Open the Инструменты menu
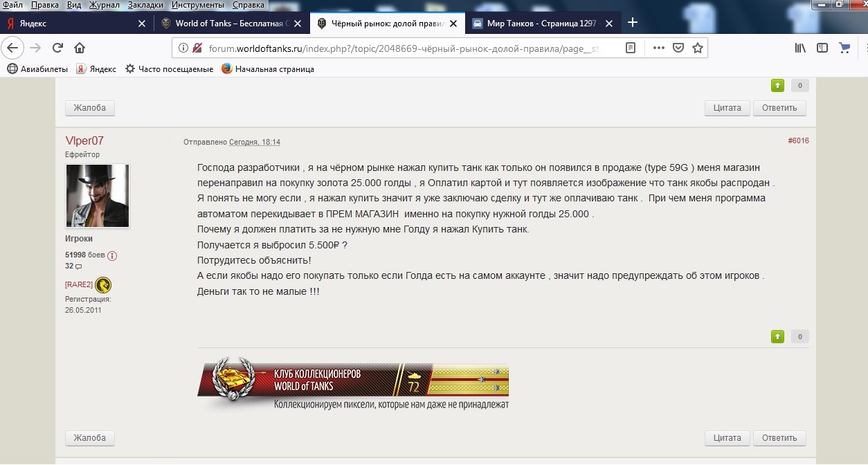 pyautogui.click(x=198, y=5)
